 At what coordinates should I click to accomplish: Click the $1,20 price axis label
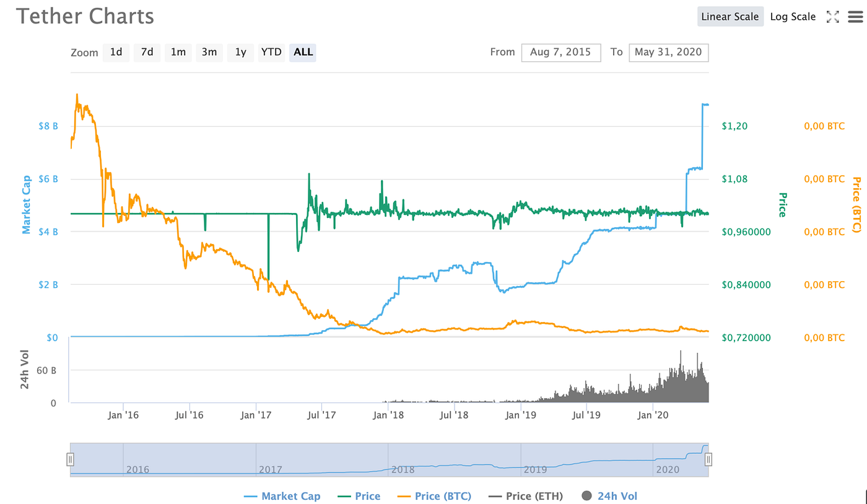735,126
